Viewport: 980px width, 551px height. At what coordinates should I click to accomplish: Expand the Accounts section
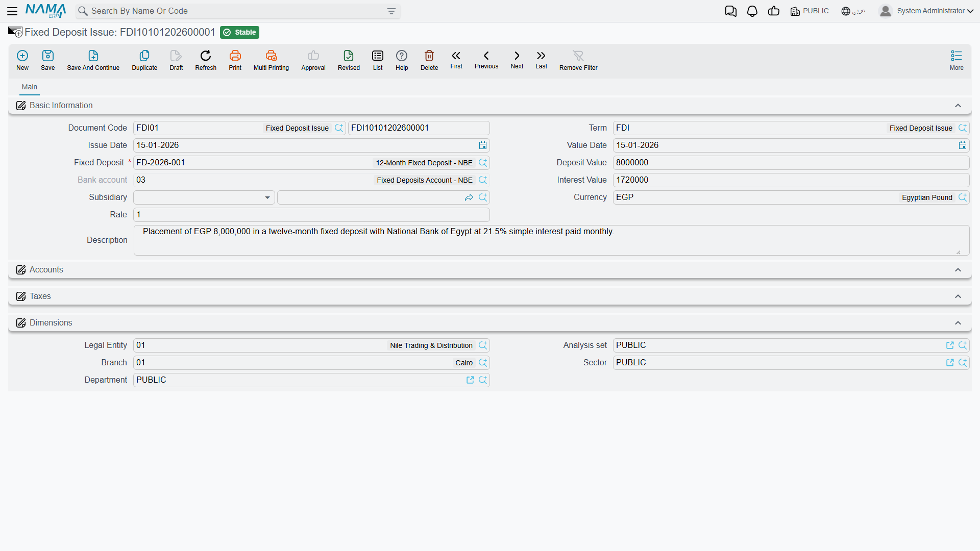point(958,270)
